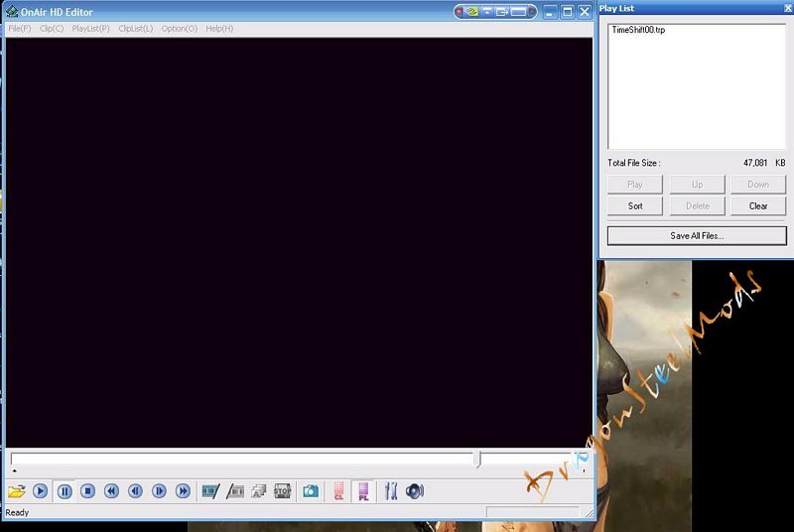Click the Down button in Play List
The image size is (794, 532).
pos(758,185)
